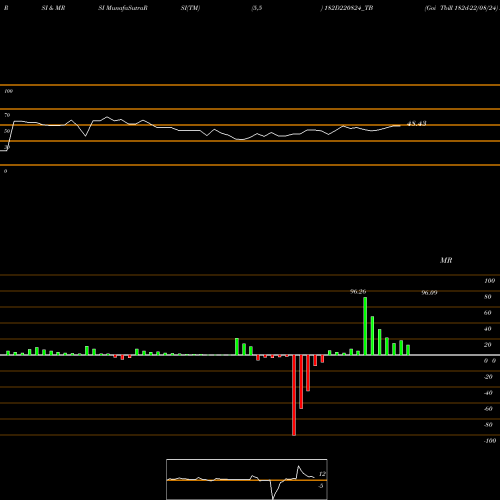Click the last green MR bar

click(408, 350)
